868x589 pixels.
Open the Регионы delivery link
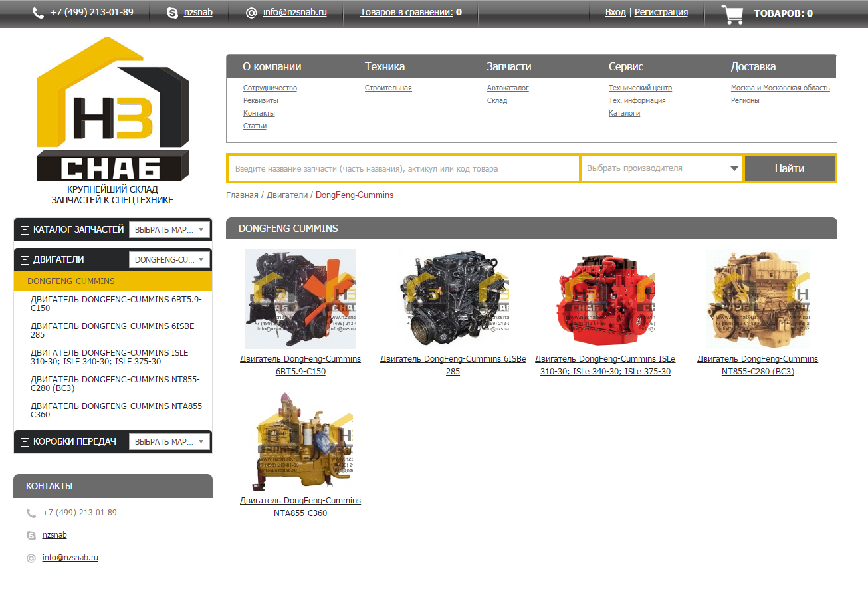(745, 100)
